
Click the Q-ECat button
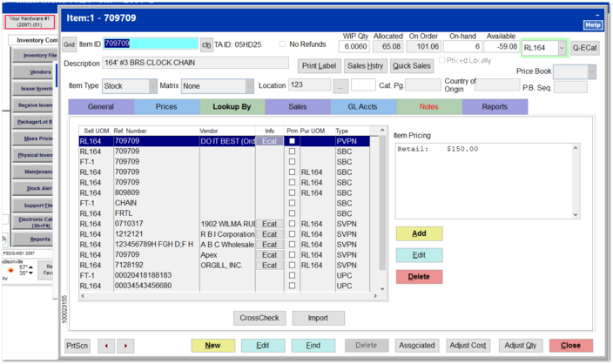pos(585,48)
